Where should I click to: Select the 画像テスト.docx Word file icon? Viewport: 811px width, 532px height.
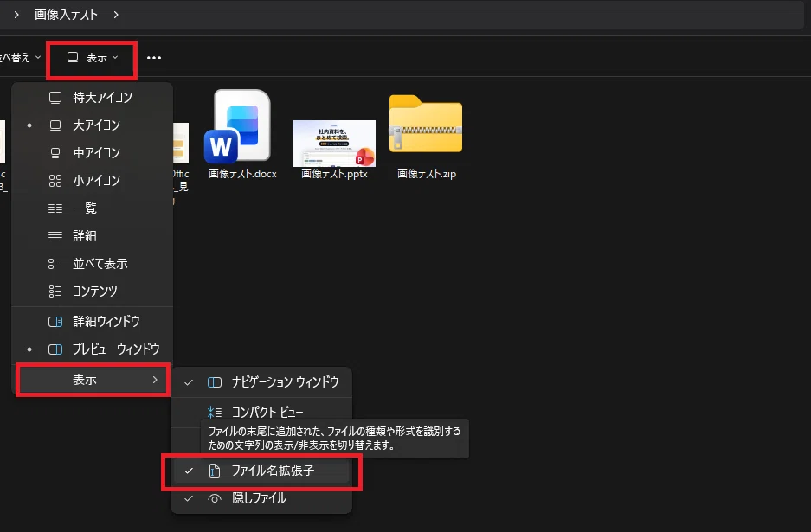coord(238,126)
